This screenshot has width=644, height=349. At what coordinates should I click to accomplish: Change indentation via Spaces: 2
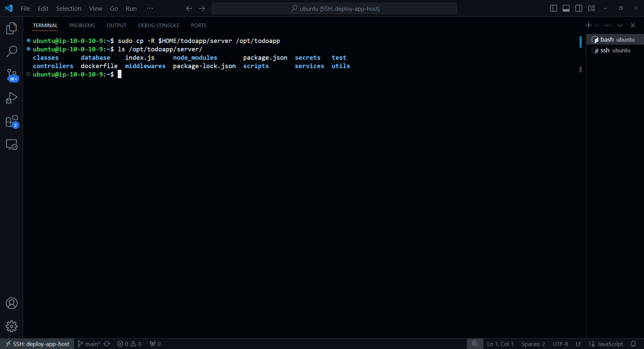pos(533,344)
